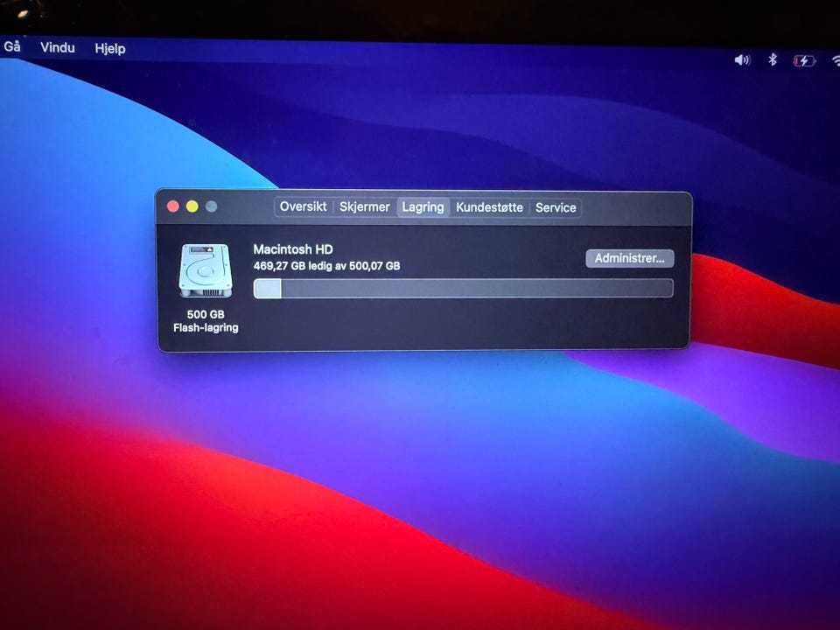Click the charging battery icon
Viewport: 840px width, 630px height.
(804, 60)
